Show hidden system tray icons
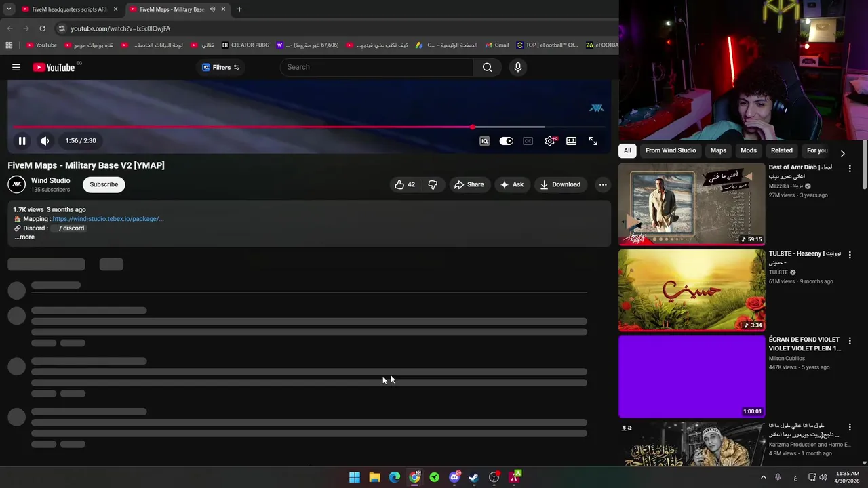Screen dimensions: 868x488 click(764, 477)
